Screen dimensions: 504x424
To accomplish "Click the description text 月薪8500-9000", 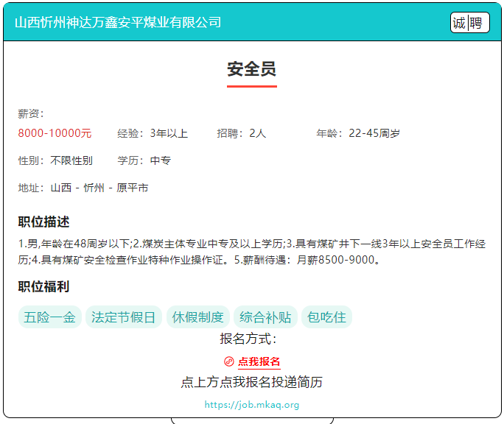I will pos(336,260).
